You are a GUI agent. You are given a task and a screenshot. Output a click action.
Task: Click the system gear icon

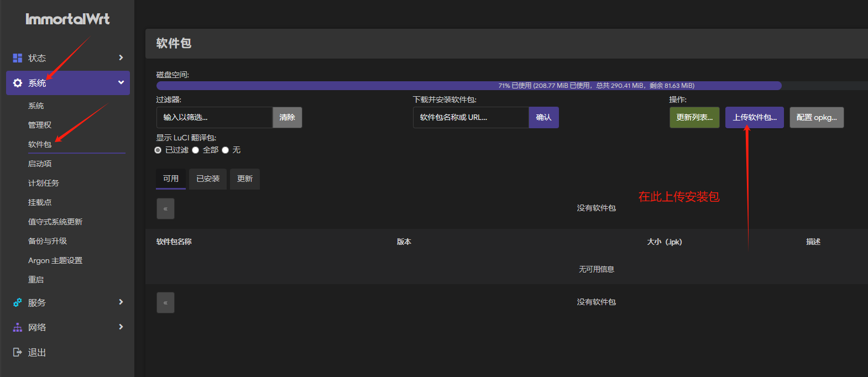(18, 83)
